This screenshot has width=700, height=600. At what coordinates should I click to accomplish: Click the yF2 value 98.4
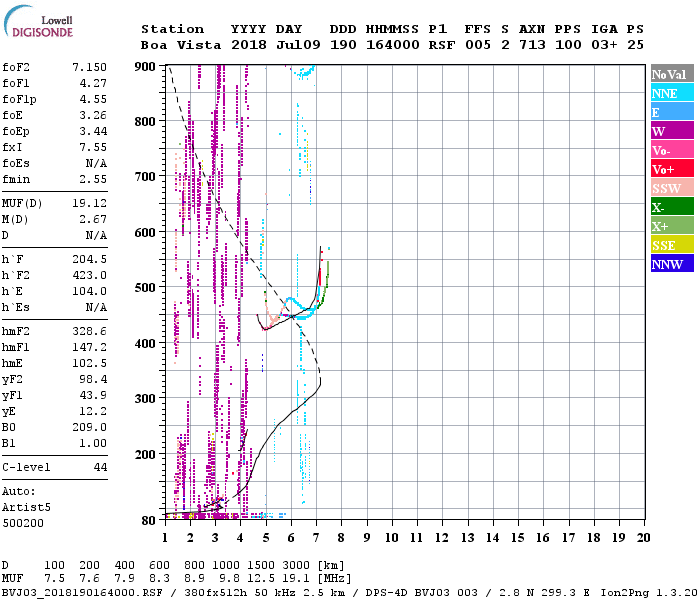(93, 379)
